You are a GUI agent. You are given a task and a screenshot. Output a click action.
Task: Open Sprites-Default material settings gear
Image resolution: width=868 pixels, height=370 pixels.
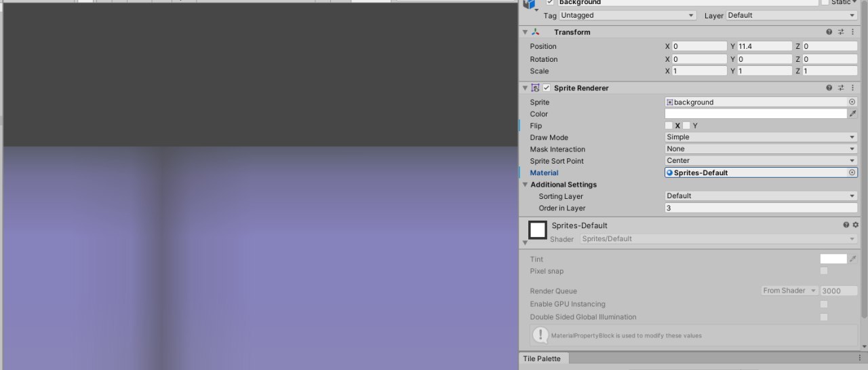(x=855, y=225)
